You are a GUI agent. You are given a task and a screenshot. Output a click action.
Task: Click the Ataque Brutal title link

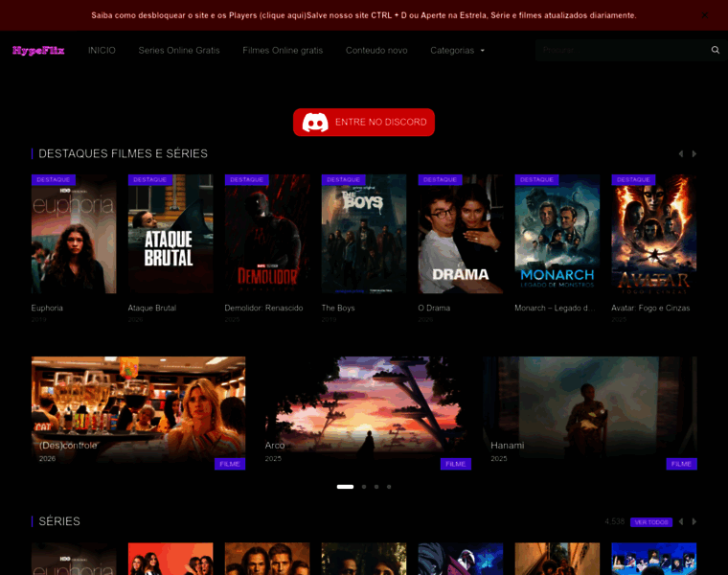point(151,308)
